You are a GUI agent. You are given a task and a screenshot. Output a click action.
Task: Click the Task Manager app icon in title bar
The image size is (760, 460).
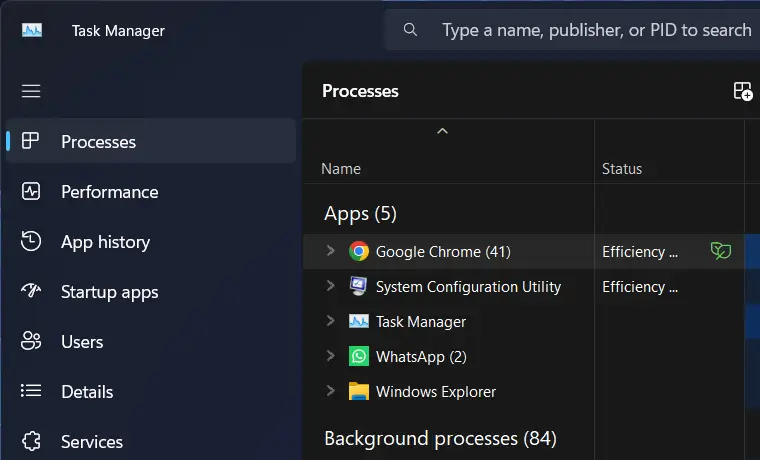32,31
